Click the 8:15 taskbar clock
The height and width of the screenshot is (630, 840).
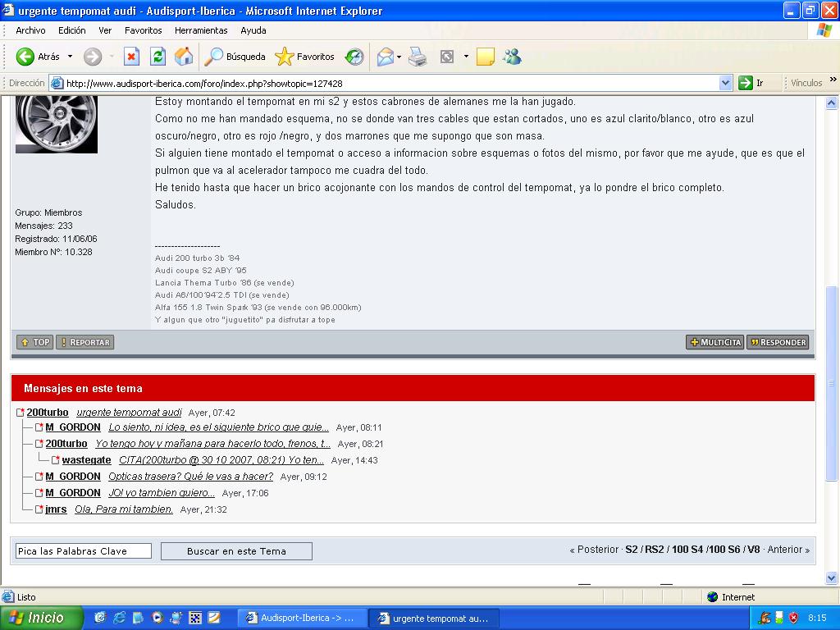click(817, 618)
